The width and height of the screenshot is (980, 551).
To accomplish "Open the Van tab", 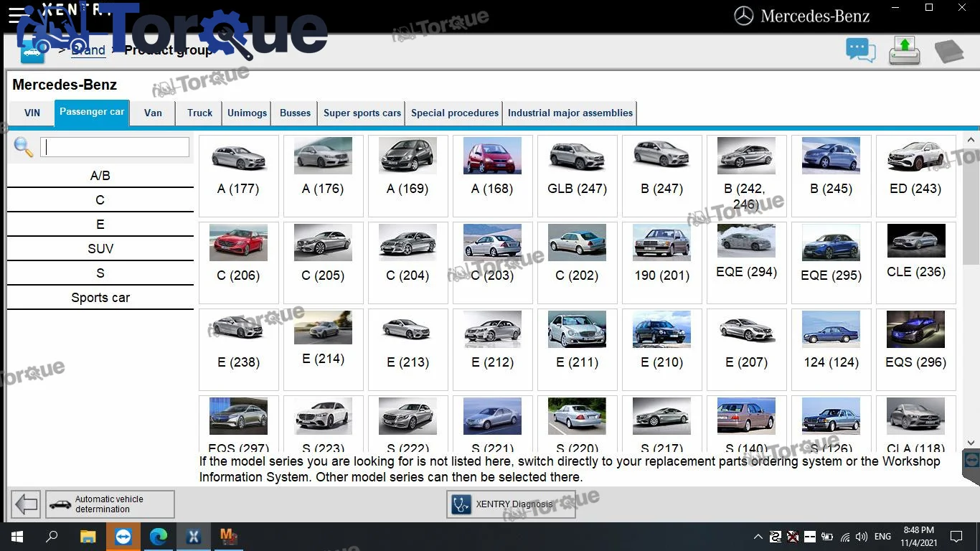I will click(x=153, y=113).
